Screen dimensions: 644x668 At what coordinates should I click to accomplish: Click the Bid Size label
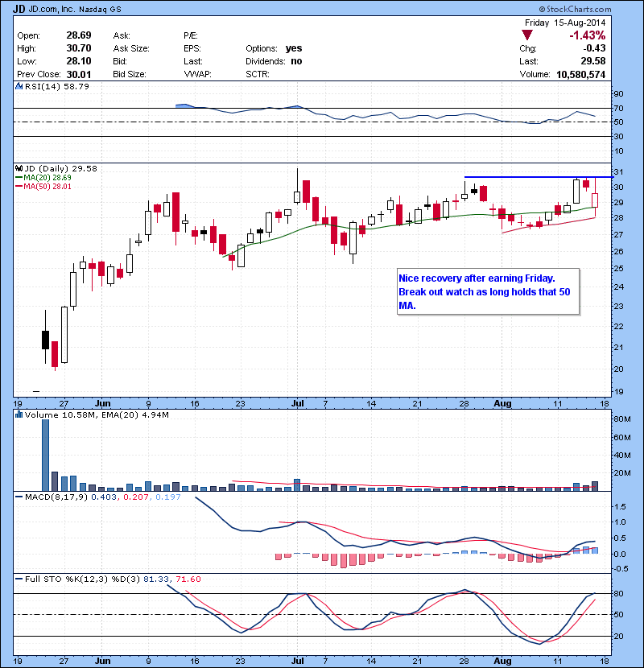130,75
